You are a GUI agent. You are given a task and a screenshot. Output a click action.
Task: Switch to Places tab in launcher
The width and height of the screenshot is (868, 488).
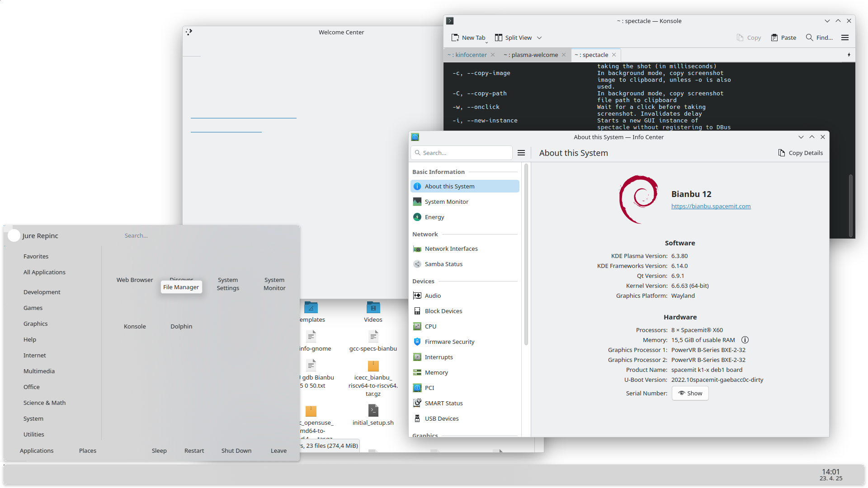pyautogui.click(x=87, y=450)
